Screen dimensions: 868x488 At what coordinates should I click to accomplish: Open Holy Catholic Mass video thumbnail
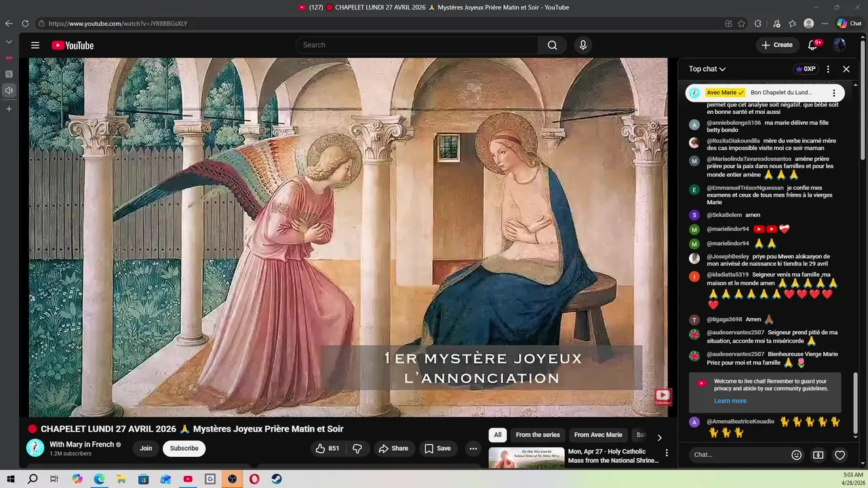(x=526, y=458)
